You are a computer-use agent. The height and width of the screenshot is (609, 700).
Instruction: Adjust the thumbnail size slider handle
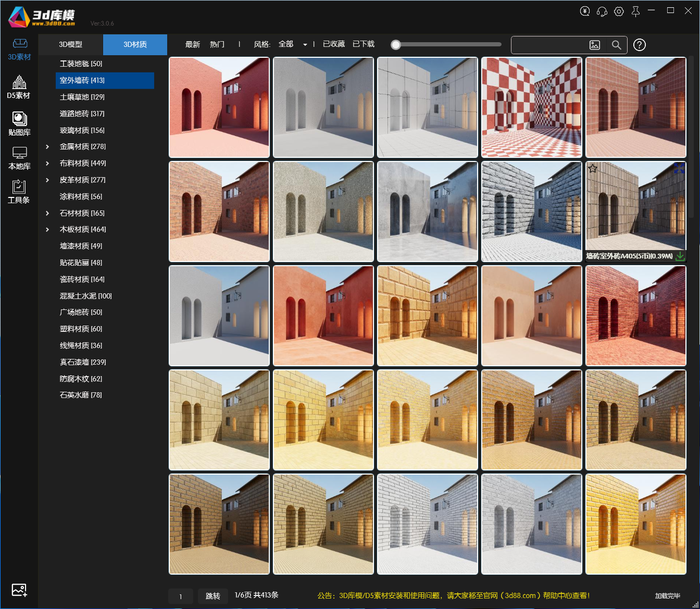pyautogui.click(x=396, y=45)
